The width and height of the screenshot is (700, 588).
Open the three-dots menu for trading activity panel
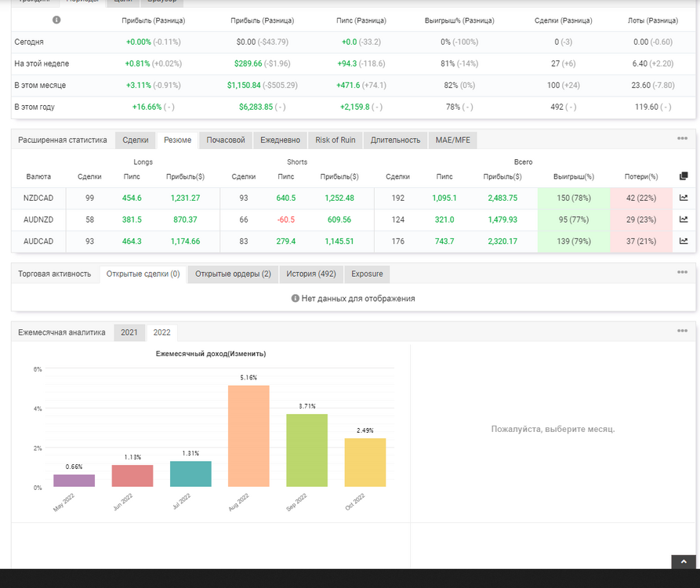[x=682, y=272]
